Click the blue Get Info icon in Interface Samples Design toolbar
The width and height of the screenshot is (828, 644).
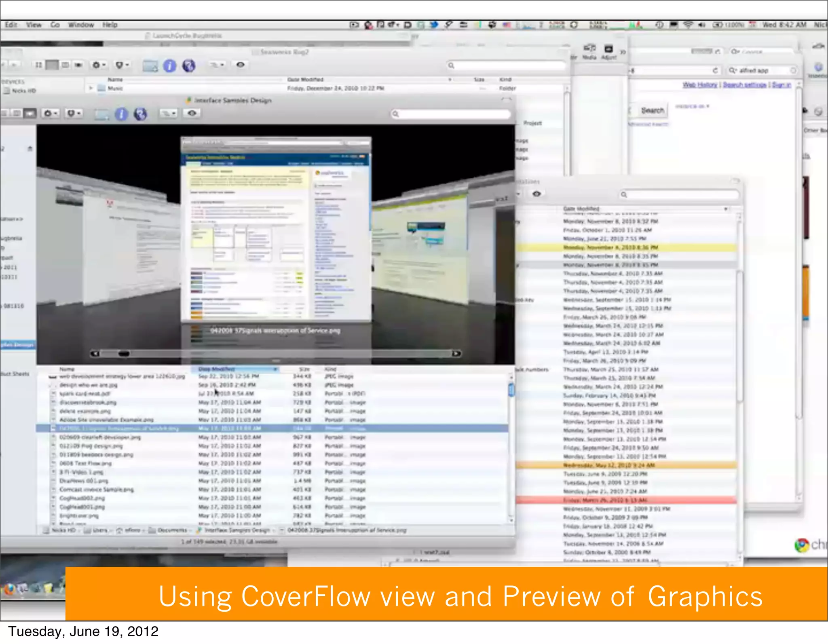coord(121,114)
